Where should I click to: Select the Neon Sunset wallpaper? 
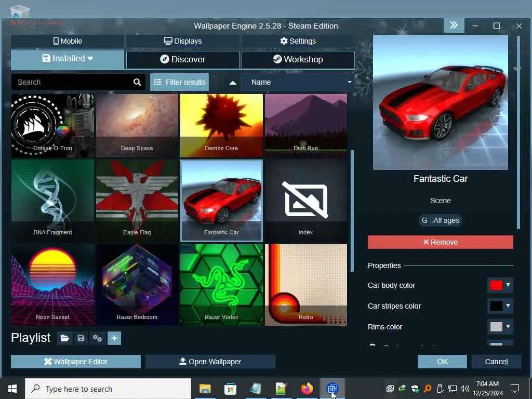tap(52, 285)
